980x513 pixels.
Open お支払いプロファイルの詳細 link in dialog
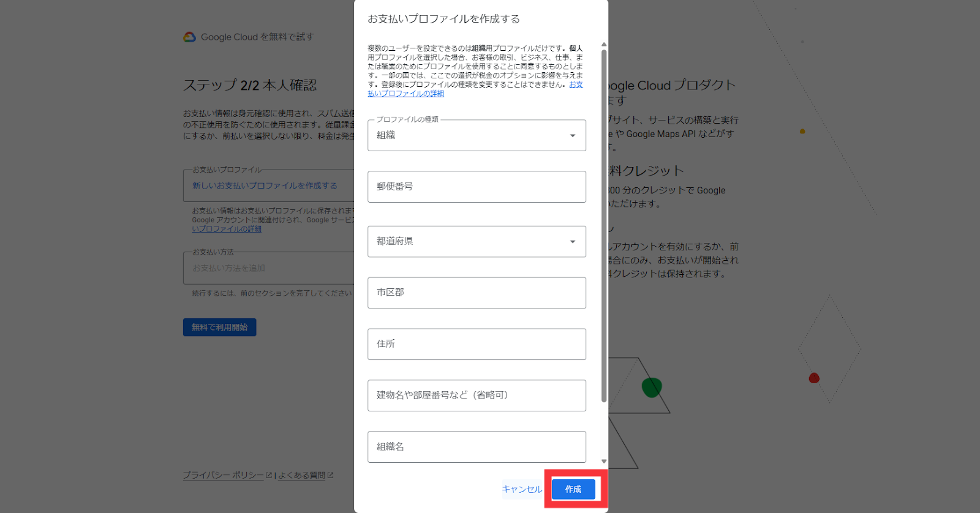pyautogui.click(x=406, y=94)
